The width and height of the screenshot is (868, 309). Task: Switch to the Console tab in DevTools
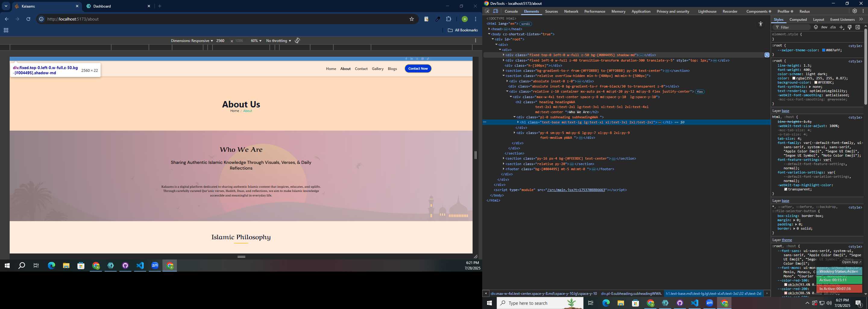point(511,11)
